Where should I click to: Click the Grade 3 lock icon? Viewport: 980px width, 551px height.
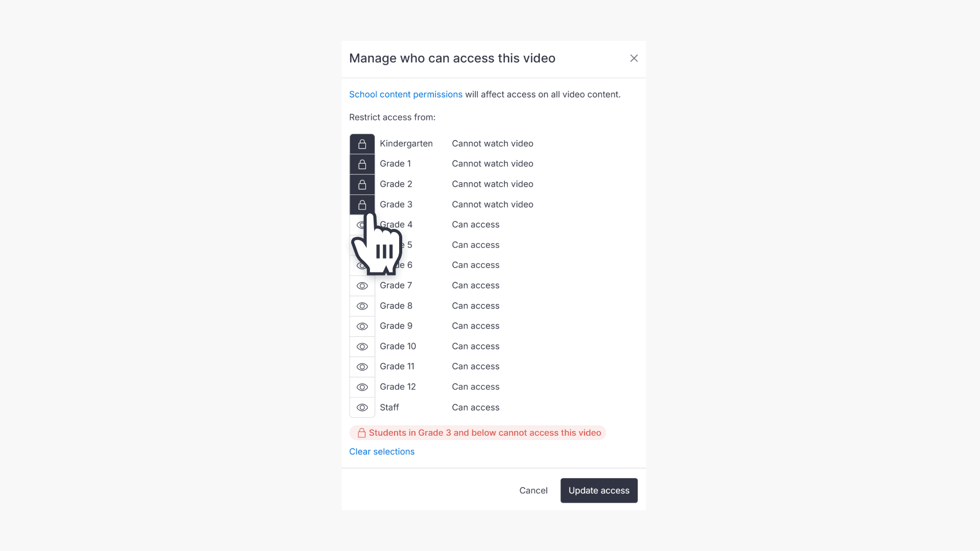(x=362, y=204)
